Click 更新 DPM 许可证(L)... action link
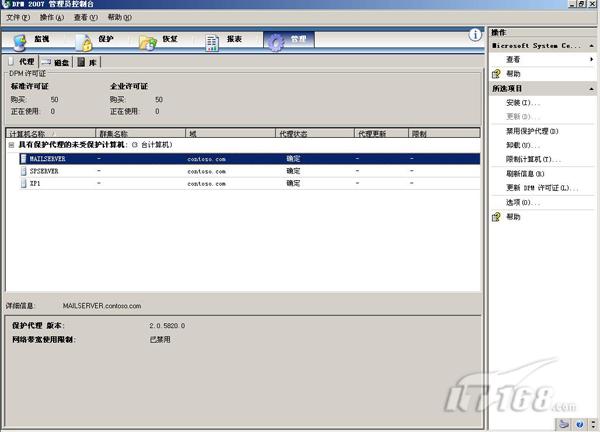 [x=542, y=188]
